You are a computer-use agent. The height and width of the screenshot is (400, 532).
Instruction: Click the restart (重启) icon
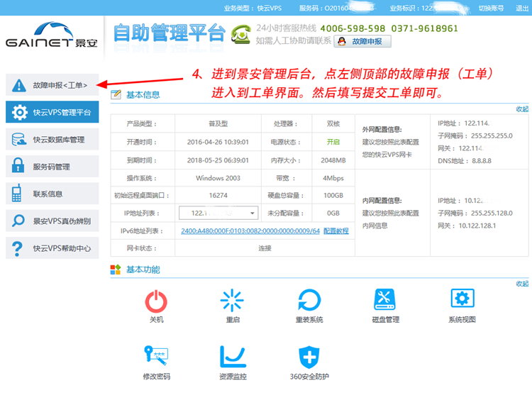[x=232, y=300]
